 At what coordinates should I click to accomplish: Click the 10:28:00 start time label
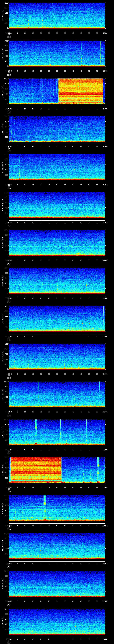[x=9, y=564]
